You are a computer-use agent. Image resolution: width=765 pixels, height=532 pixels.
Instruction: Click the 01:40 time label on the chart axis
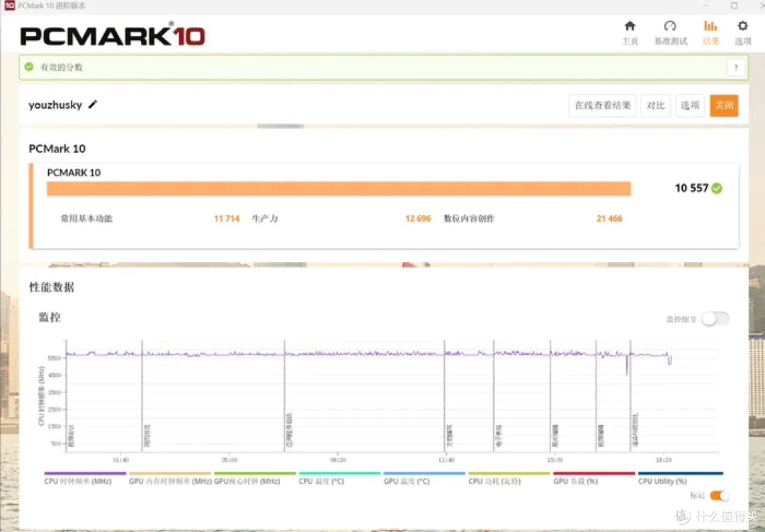pyautogui.click(x=120, y=460)
